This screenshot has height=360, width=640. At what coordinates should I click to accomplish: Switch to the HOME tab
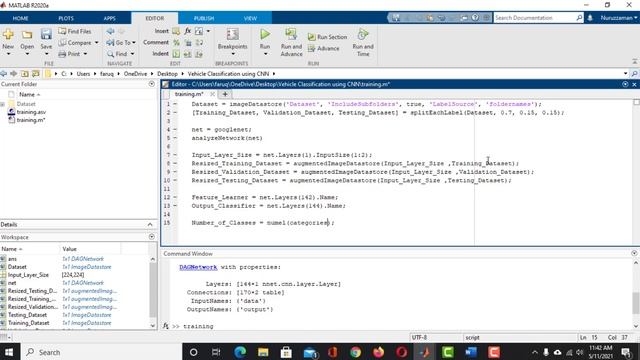point(20,18)
